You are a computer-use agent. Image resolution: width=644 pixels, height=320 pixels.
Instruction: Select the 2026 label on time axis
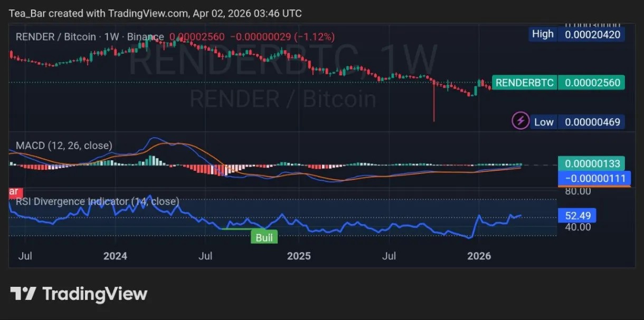click(479, 256)
